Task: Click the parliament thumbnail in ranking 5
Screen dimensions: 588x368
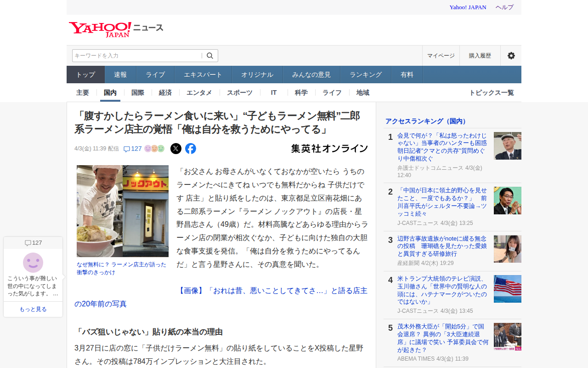Action: [508, 337]
